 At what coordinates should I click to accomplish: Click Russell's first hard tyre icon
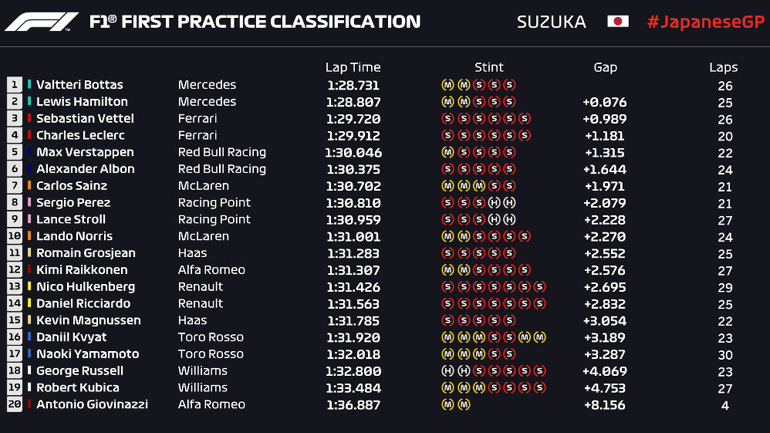coord(447,371)
